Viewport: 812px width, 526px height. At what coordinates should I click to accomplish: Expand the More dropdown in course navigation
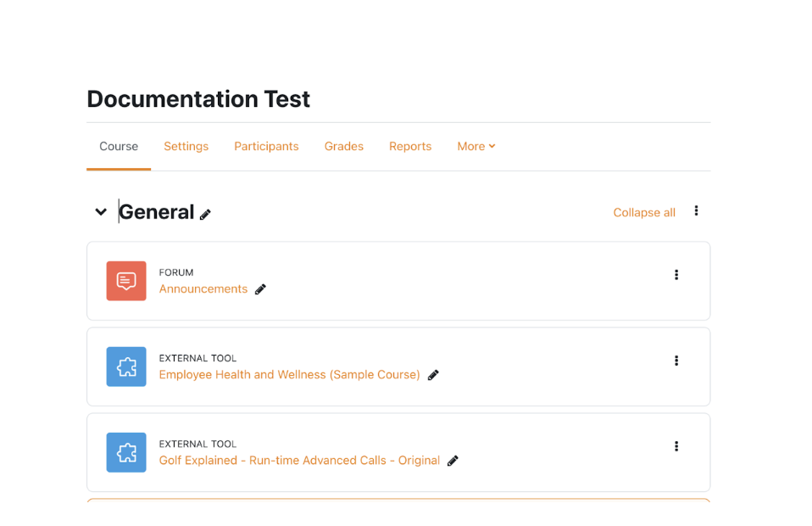476,146
